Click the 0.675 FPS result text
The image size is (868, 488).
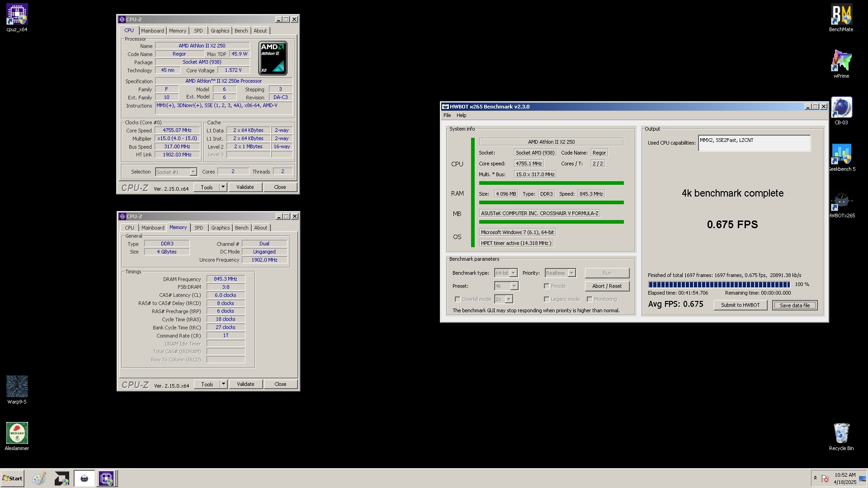[732, 225]
